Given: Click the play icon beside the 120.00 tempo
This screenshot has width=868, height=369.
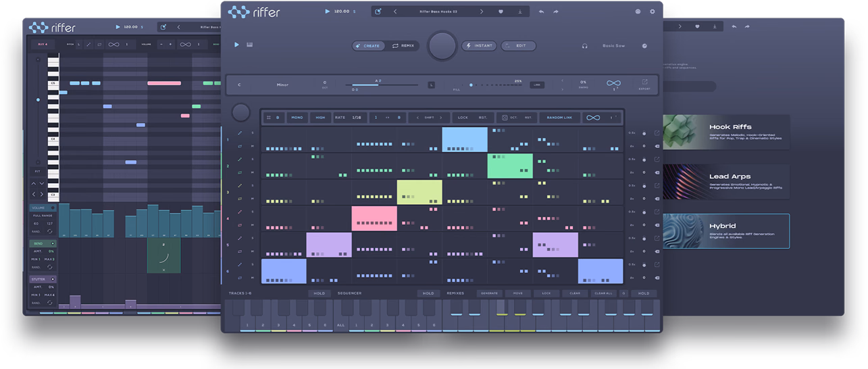Looking at the screenshot, I should (x=328, y=11).
